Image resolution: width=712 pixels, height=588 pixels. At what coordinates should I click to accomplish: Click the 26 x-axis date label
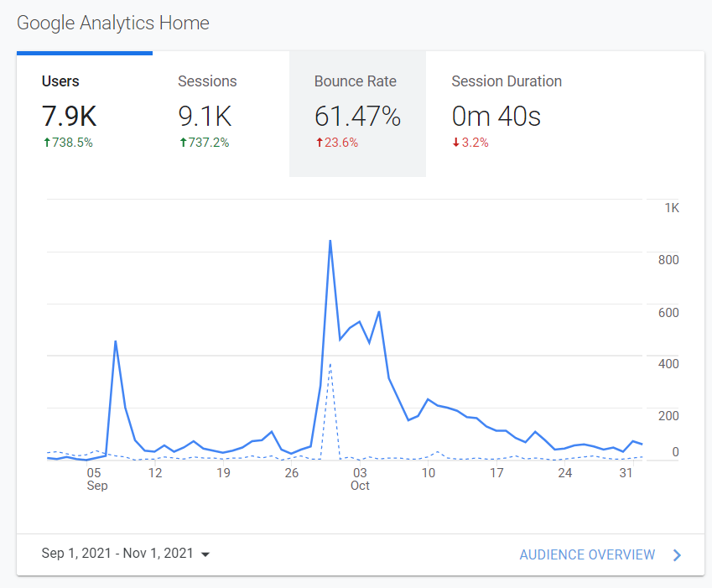coord(292,473)
